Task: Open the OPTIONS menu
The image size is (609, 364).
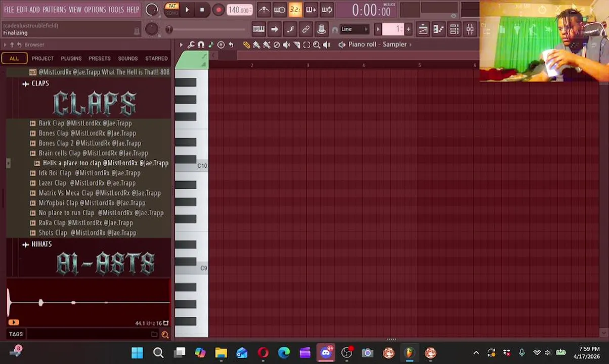Action: (95, 10)
